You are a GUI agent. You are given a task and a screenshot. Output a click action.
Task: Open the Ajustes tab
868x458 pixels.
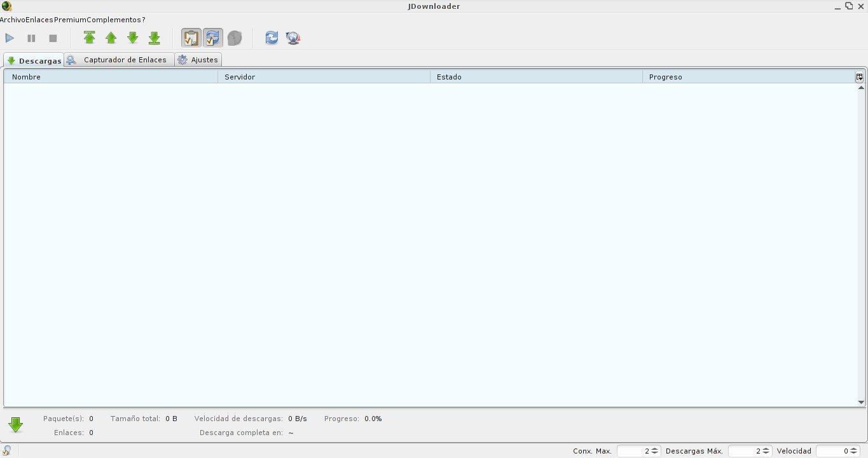click(x=198, y=60)
